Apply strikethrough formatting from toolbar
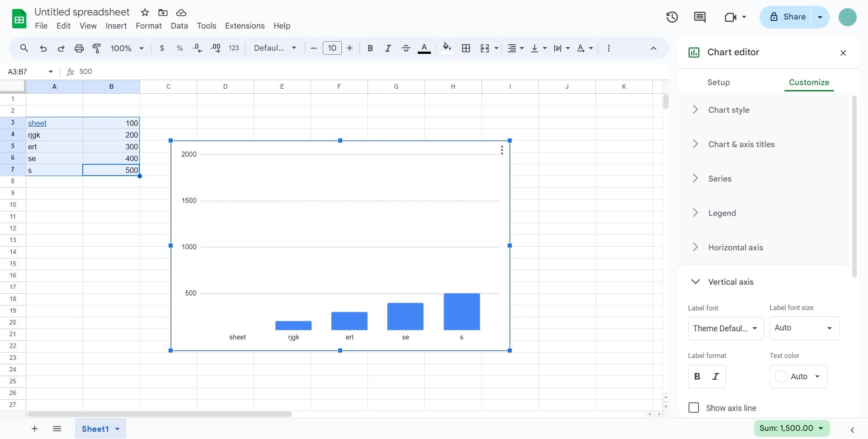 [406, 48]
